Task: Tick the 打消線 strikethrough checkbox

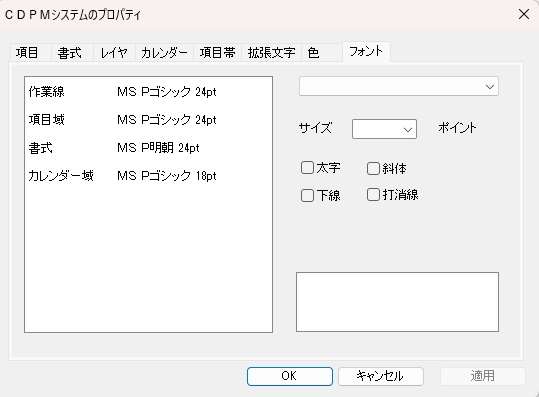Action: tap(393, 195)
